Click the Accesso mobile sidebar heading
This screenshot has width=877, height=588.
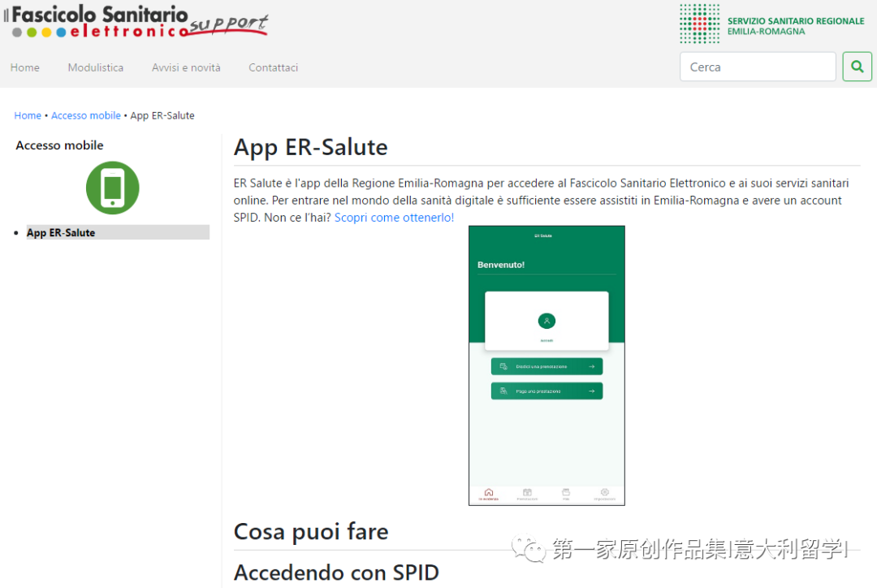point(60,145)
